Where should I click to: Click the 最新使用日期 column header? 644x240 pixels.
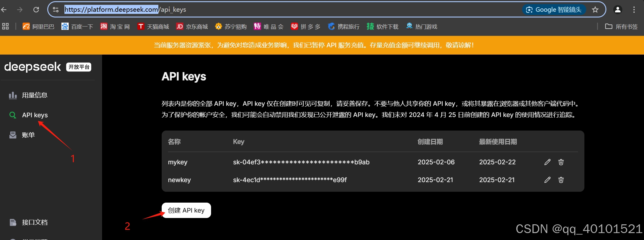498,142
